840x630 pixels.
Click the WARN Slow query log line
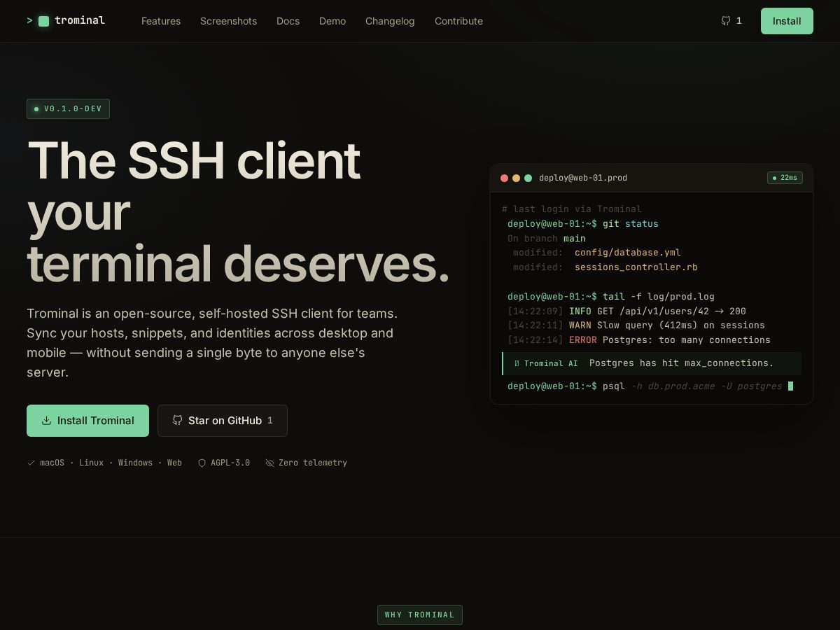tap(636, 325)
